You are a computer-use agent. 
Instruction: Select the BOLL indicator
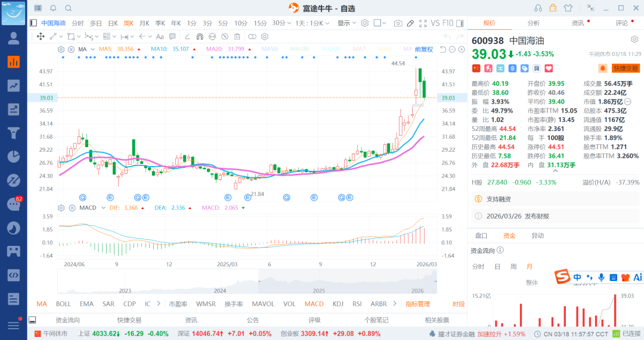[63, 304]
